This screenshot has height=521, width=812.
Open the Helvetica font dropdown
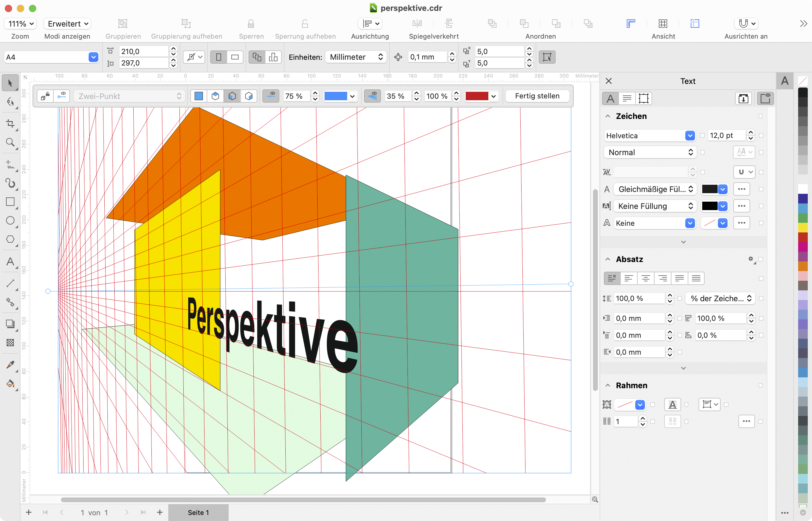[690, 136]
